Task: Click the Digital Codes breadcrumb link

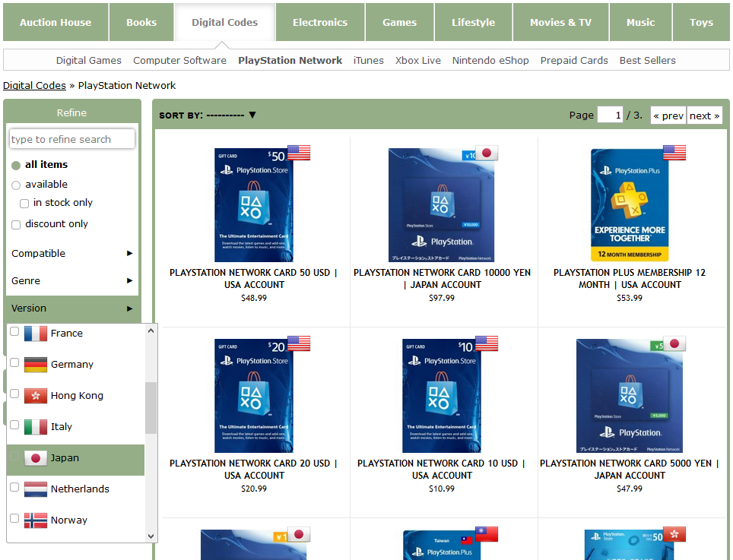Action: click(34, 86)
